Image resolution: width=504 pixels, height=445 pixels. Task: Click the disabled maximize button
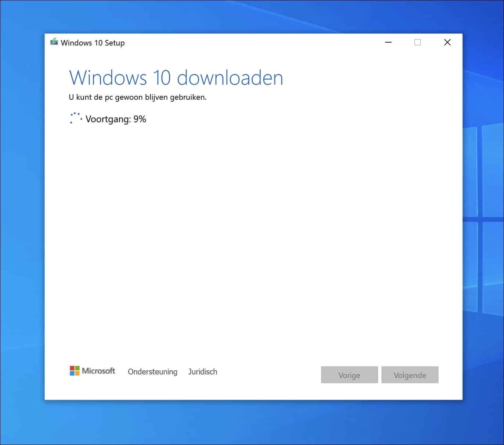click(418, 42)
